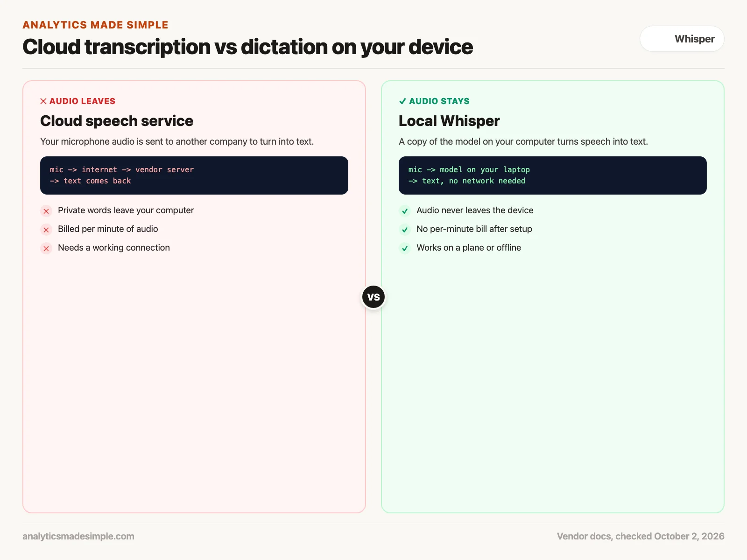Click the 'mic -> internet -> vendor server' code block

(194, 175)
